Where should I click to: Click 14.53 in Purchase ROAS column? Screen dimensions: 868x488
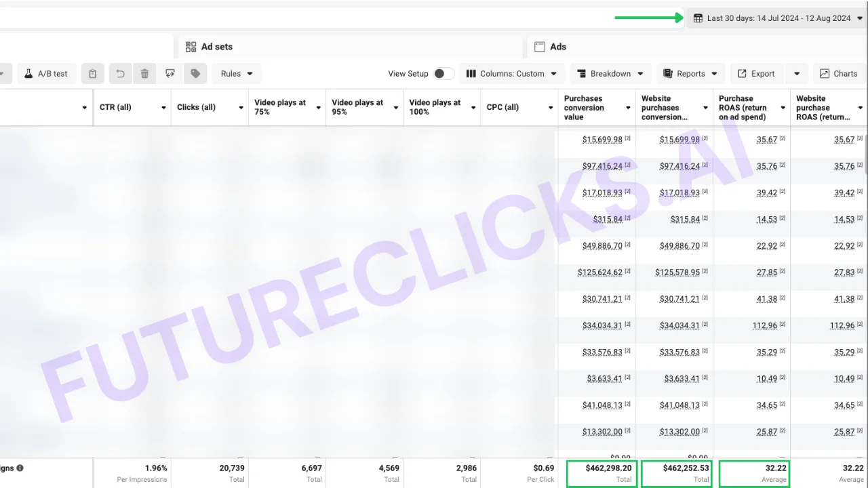point(767,219)
